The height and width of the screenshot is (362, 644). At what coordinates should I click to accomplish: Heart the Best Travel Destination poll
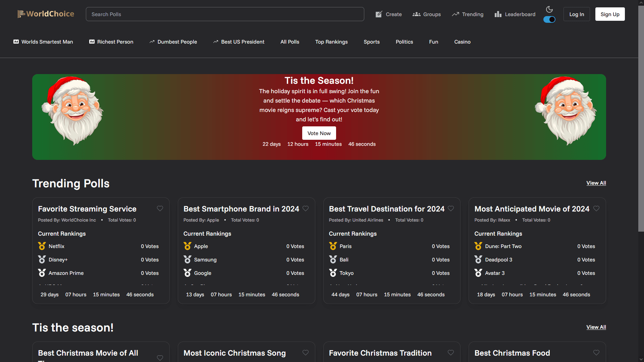(451, 208)
